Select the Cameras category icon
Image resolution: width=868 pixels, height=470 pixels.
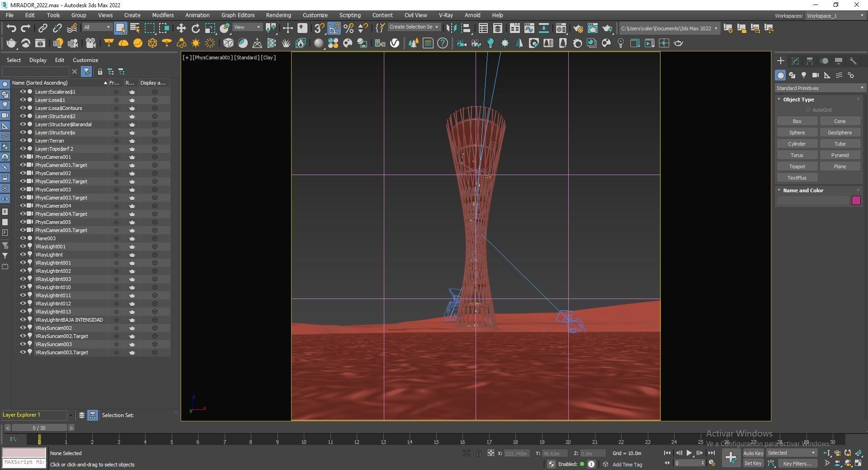[x=816, y=75]
